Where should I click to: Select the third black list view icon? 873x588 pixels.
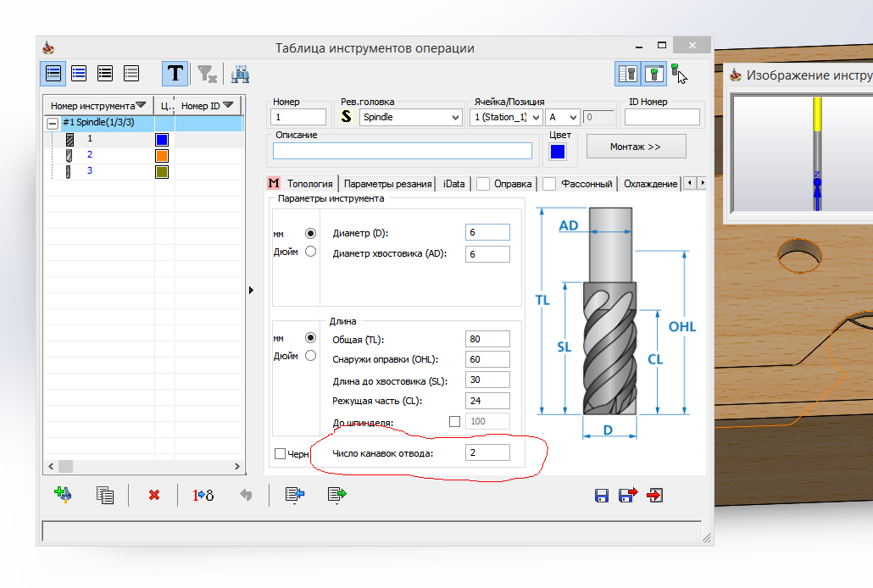(x=104, y=74)
